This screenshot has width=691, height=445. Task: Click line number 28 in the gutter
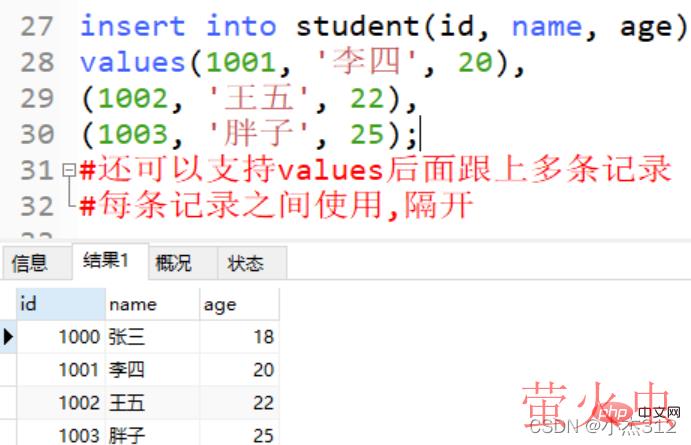(x=37, y=62)
